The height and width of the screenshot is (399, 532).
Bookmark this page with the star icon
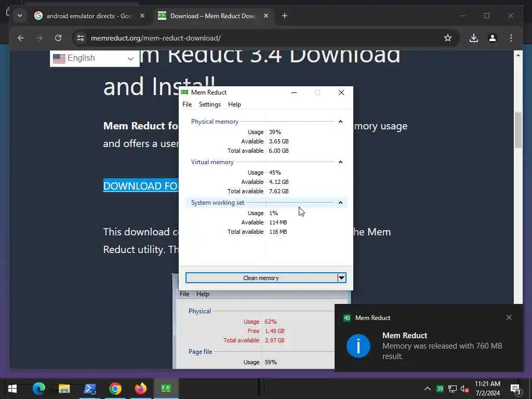(x=448, y=38)
